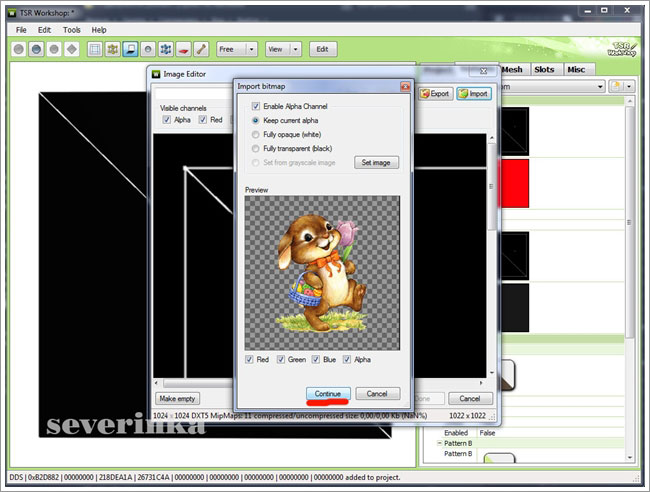Click the red color swatch in properties panel
This screenshot has width=650, height=492.
point(515,183)
